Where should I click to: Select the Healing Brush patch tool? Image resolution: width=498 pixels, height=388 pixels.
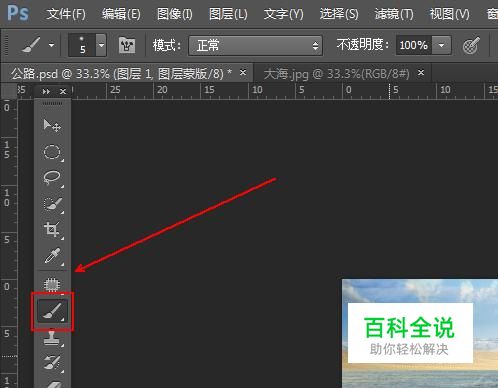point(52,284)
